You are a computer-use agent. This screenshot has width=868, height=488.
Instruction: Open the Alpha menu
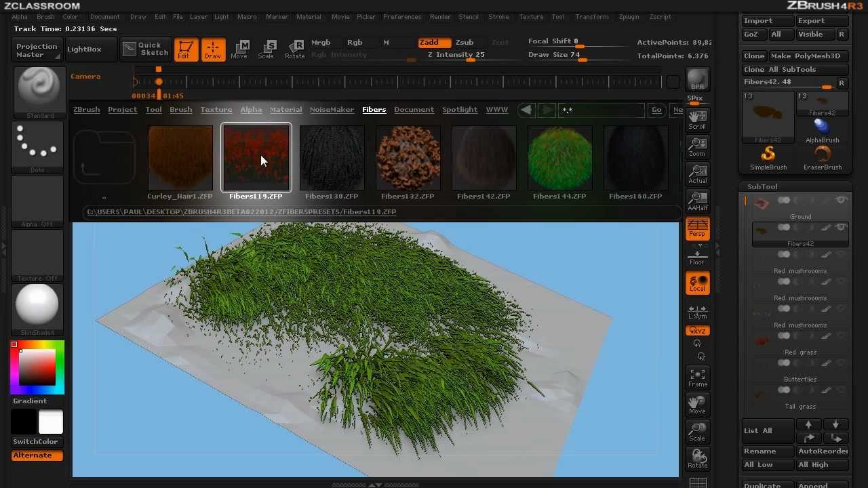tap(20, 17)
